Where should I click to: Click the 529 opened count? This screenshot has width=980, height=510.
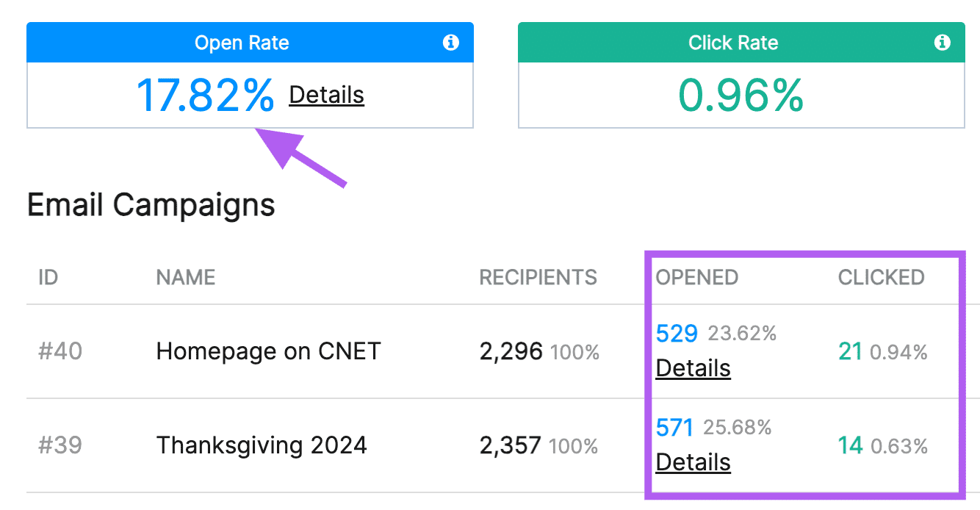tap(677, 334)
